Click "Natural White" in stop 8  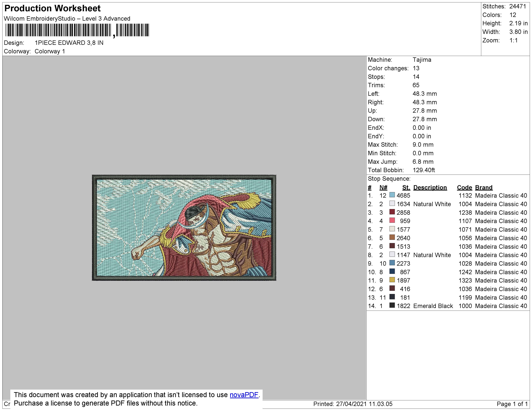point(432,255)
